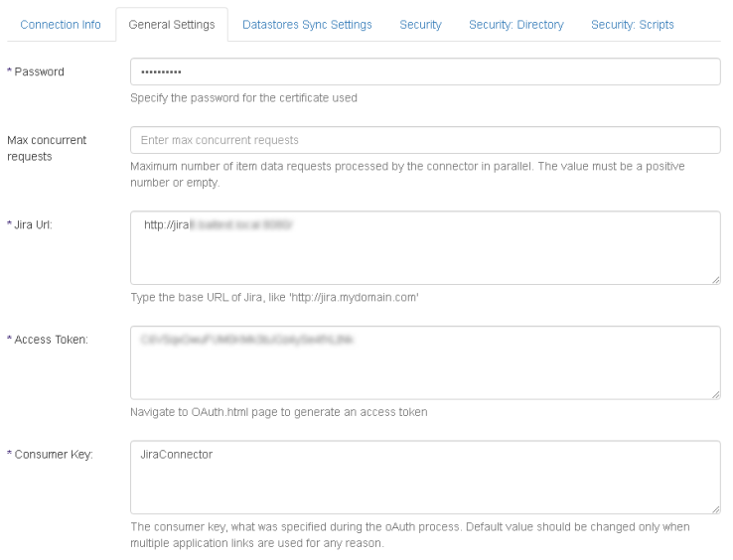Click the Consumer Key textarea resize corner
This screenshot has width=733, height=560.
(715, 509)
